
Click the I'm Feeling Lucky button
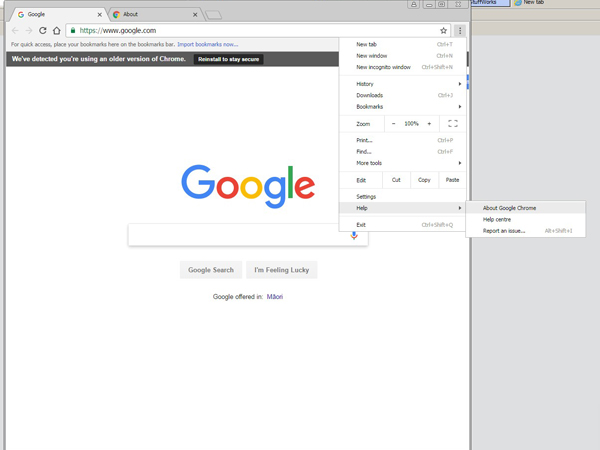click(282, 270)
